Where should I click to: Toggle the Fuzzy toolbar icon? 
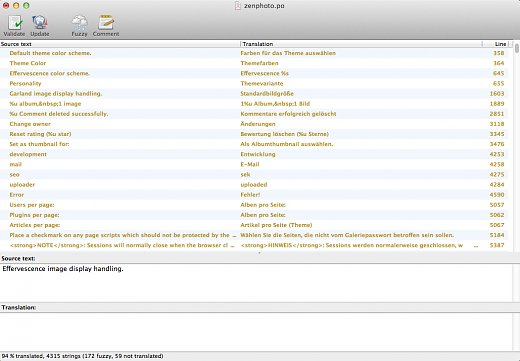pos(79,26)
